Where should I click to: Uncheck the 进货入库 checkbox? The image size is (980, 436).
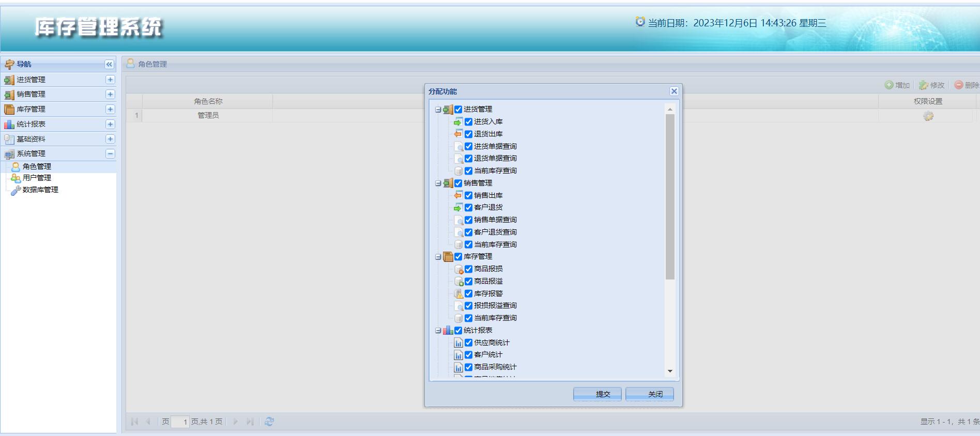point(468,122)
